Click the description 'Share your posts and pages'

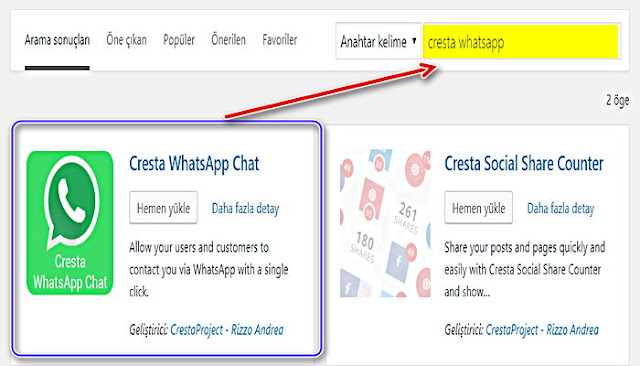pyautogui.click(x=524, y=269)
